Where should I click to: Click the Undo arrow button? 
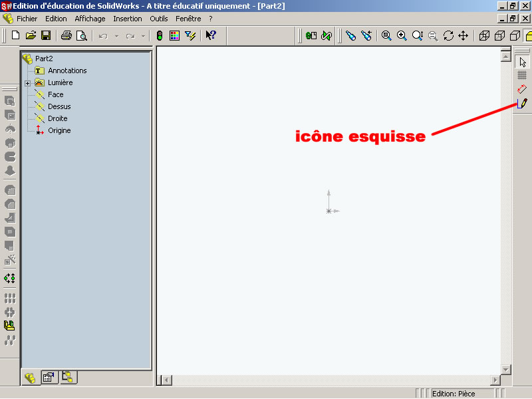coord(103,36)
